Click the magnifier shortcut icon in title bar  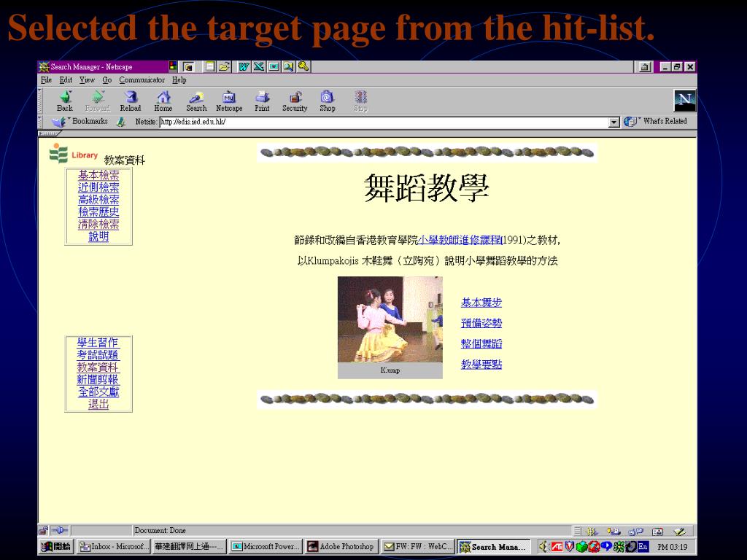tap(289, 66)
